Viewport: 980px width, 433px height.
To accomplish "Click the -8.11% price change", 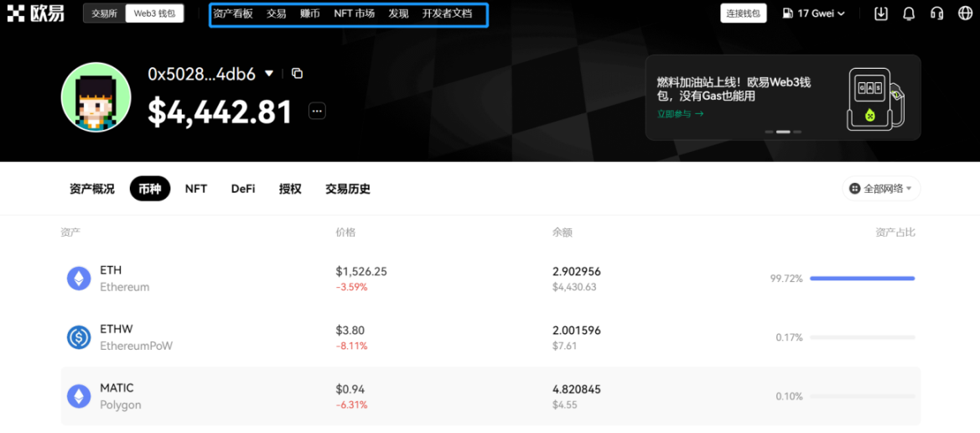I will pyautogui.click(x=351, y=346).
